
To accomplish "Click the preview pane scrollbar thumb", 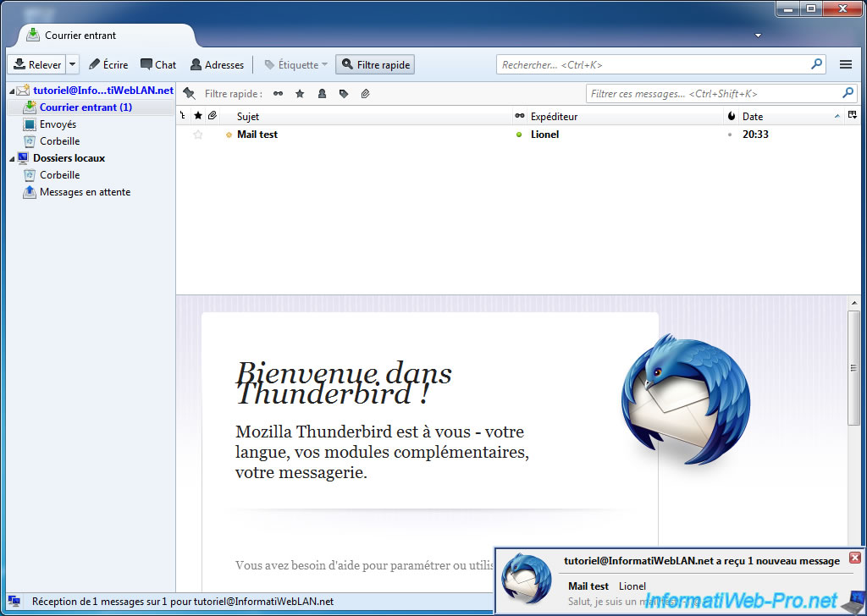I will pyautogui.click(x=853, y=368).
